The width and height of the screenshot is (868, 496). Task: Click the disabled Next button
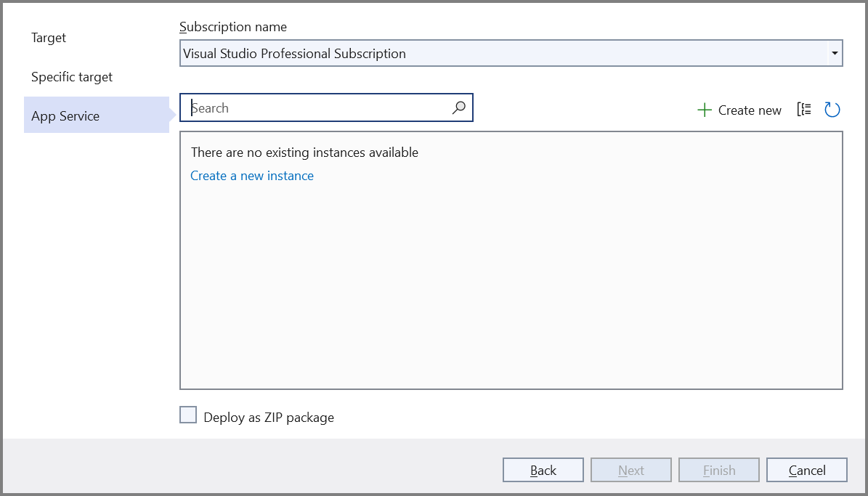tap(630, 469)
